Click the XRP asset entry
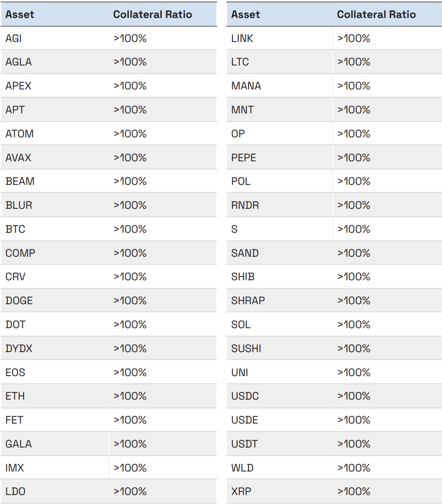 pos(241,492)
